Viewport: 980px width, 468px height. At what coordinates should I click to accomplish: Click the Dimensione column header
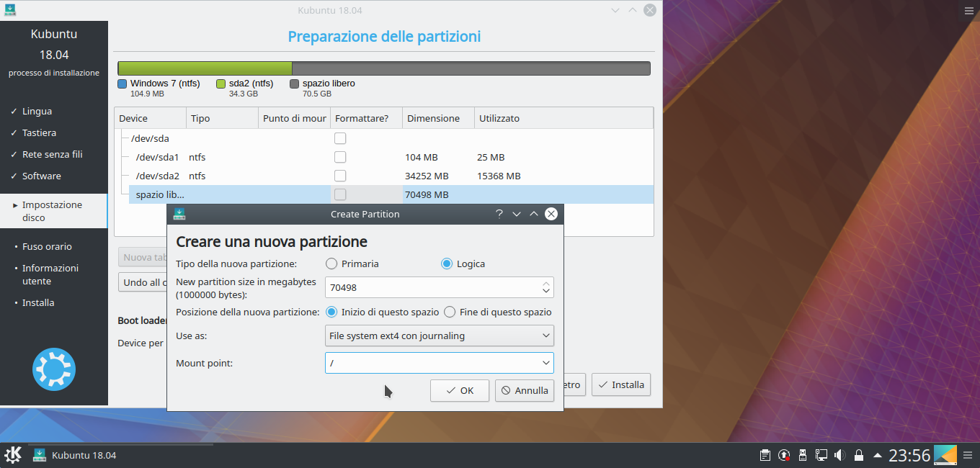[438, 118]
